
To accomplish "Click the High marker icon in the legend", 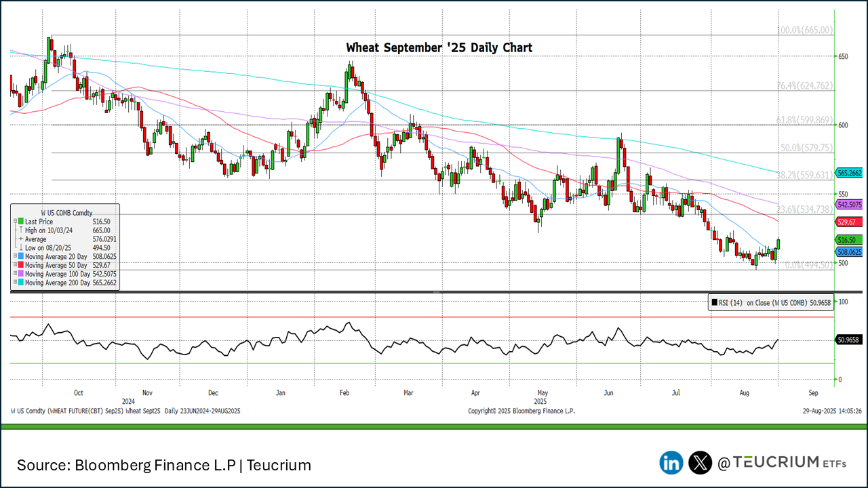I will (x=21, y=230).
